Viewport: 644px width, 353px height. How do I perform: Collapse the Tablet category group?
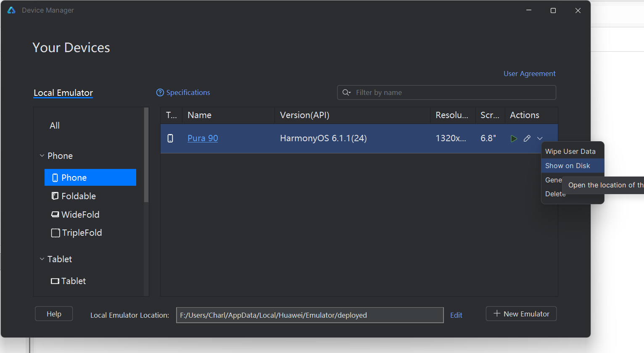(x=42, y=259)
